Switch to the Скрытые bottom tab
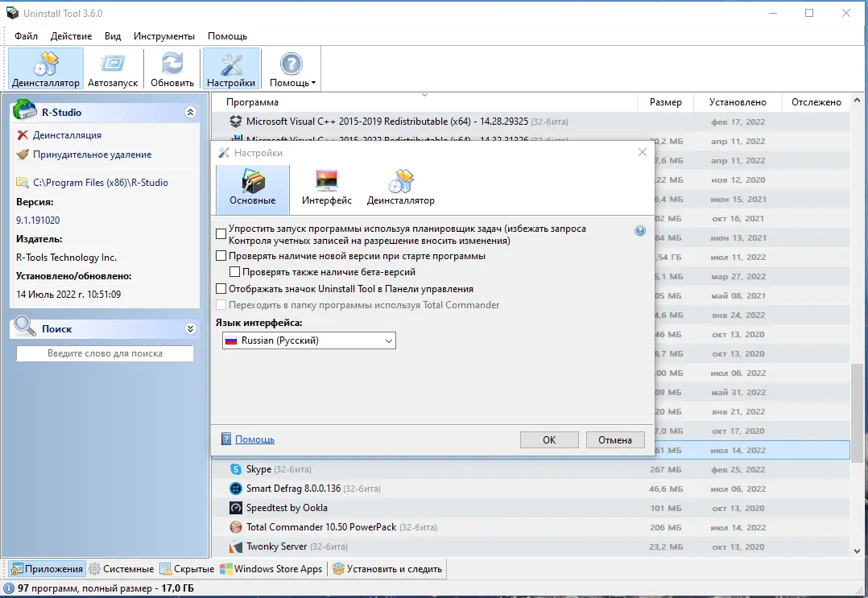868x598 pixels. tap(187, 569)
